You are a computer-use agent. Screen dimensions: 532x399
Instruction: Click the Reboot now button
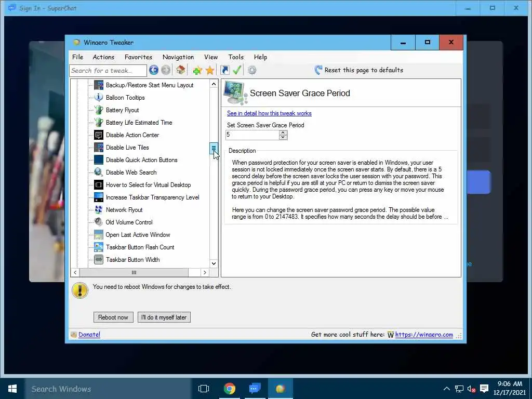pyautogui.click(x=113, y=317)
